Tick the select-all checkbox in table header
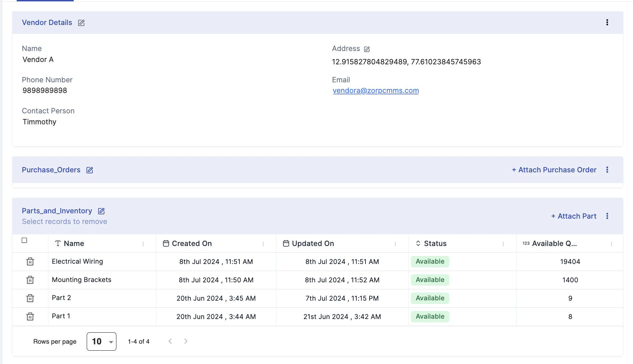The width and height of the screenshot is (633, 364). [24, 240]
